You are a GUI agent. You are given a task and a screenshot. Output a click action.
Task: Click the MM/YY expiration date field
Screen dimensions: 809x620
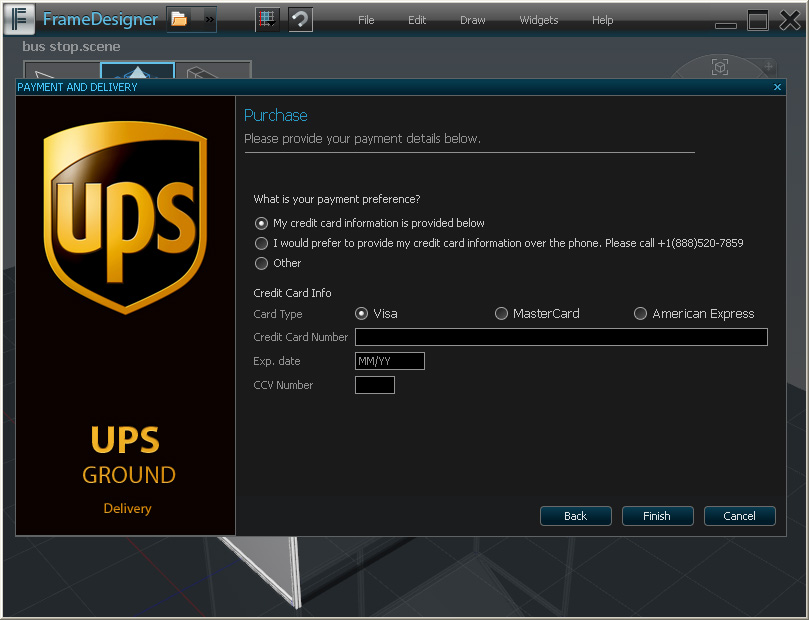coord(390,361)
